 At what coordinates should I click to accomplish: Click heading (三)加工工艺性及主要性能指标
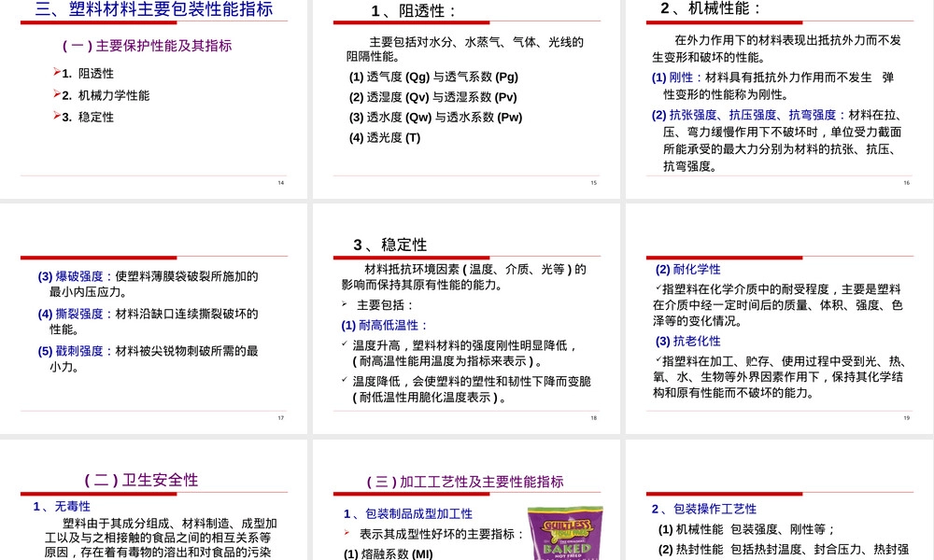pyautogui.click(x=465, y=482)
